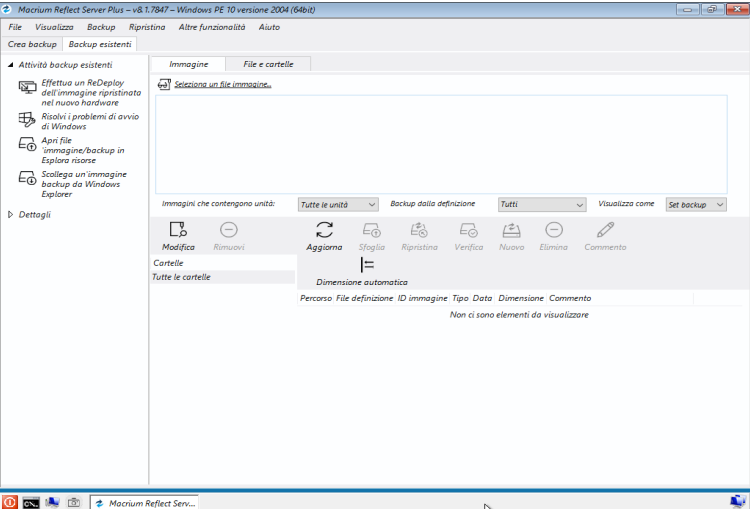Click the Macrium logo in title bar

(7, 9)
